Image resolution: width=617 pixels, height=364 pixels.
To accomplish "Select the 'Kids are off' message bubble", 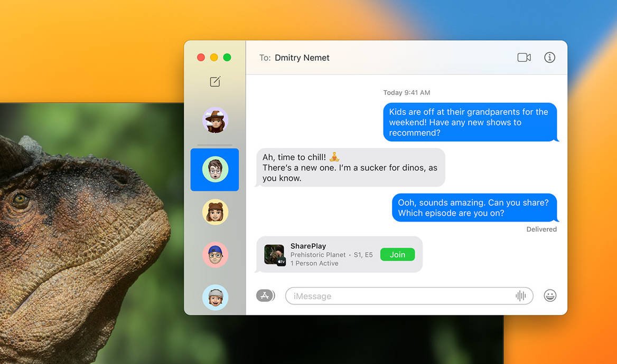I will [471, 122].
